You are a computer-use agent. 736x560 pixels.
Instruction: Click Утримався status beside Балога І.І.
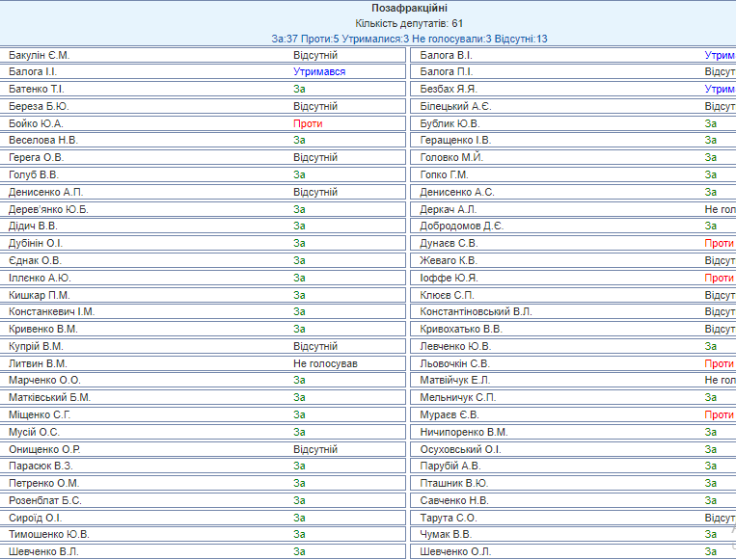point(319,72)
